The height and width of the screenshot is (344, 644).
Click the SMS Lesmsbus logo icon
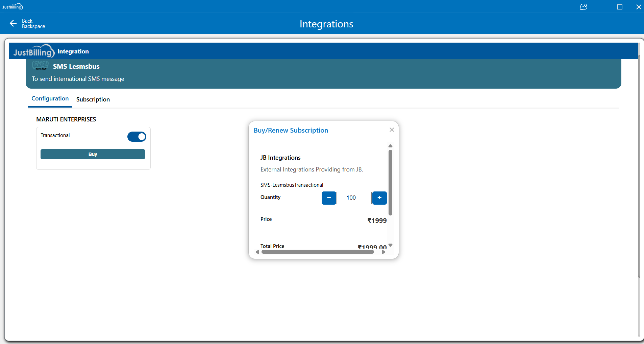click(x=40, y=66)
